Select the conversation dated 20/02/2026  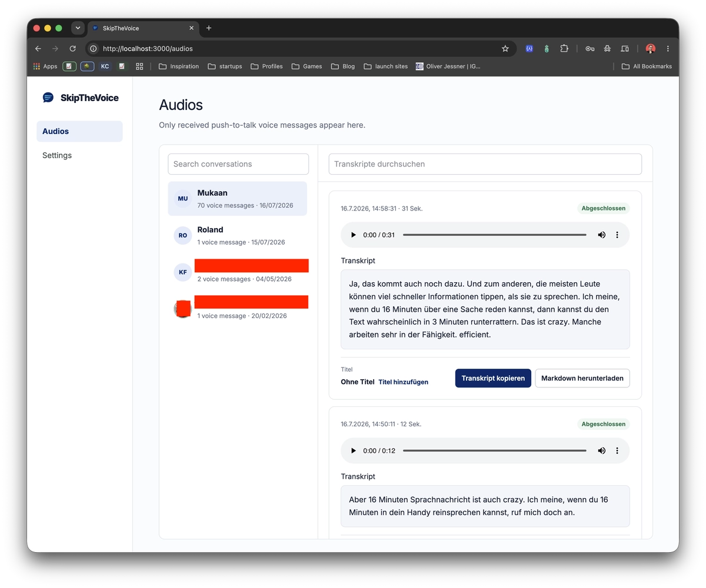click(x=238, y=309)
